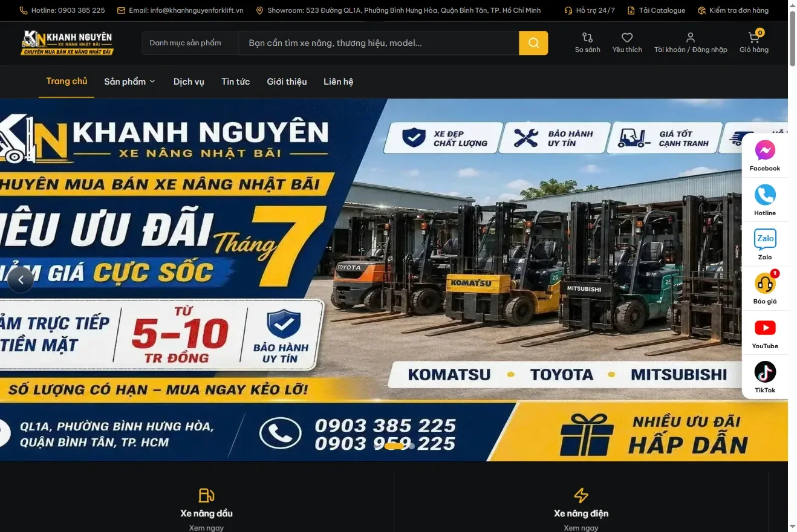This screenshot has height=532, width=797.
Task: Open the TikTok icon
Action: (765, 372)
